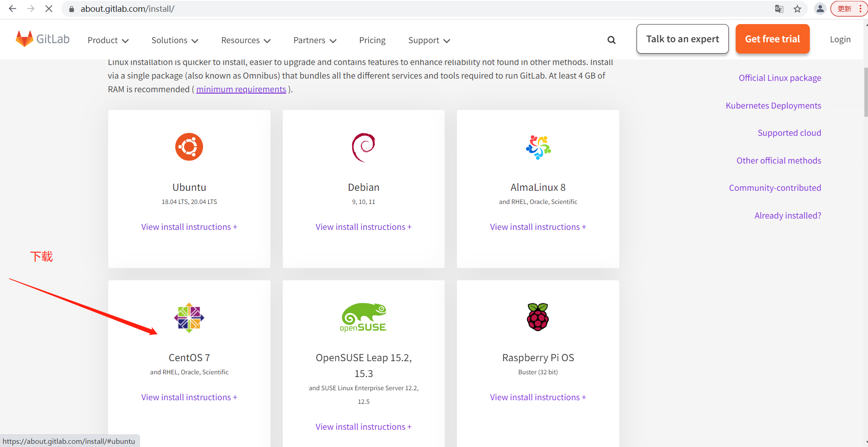
Task: Click the translate page icon
Action: [779, 9]
